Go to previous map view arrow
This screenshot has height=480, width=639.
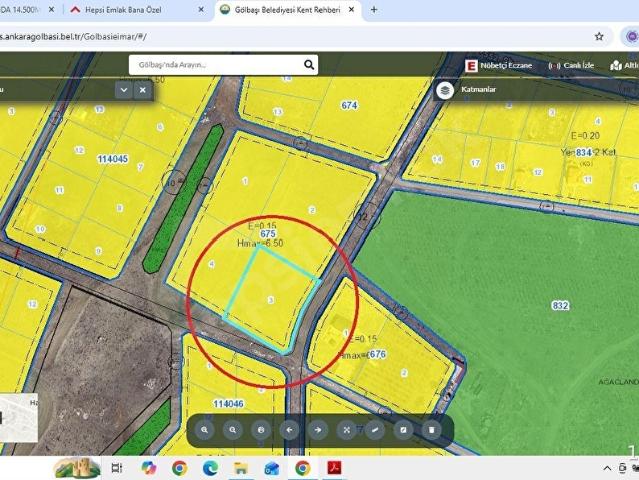tap(289, 430)
